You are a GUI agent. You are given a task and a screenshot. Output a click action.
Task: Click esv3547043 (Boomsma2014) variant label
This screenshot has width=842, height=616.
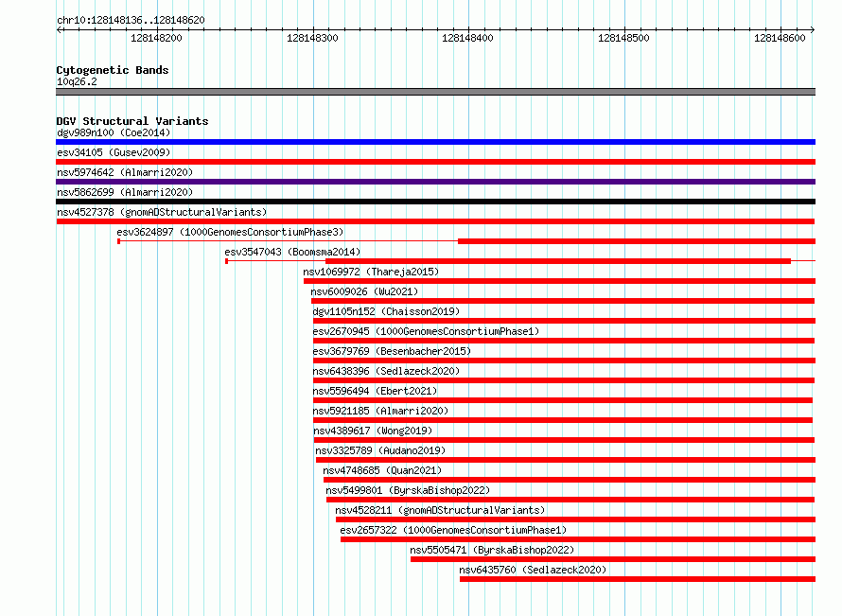tap(292, 252)
